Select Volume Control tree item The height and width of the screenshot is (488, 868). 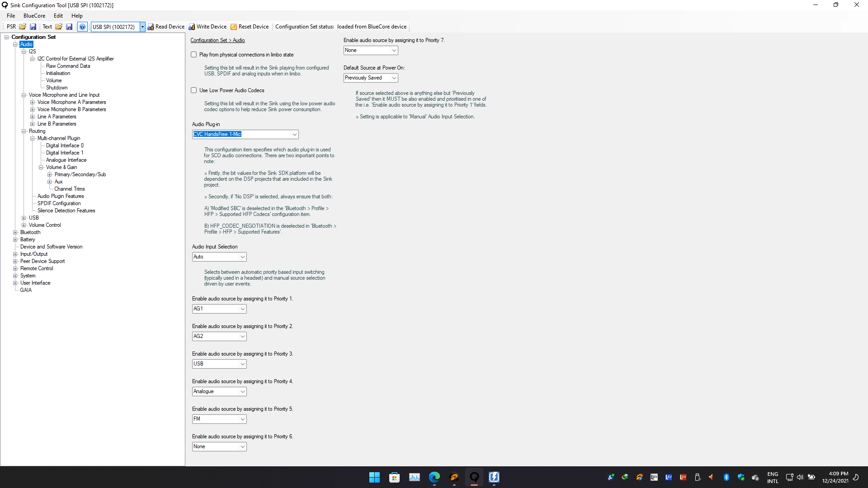[x=45, y=225]
